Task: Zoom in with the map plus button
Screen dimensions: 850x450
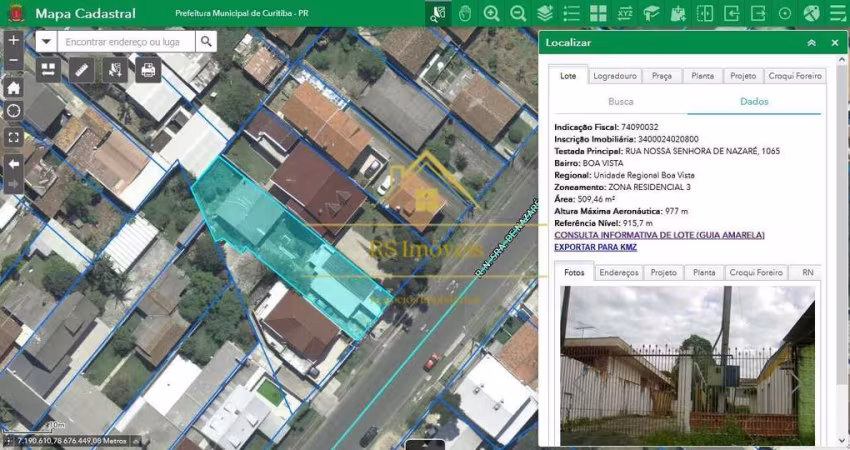Action: tap(14, 40)
